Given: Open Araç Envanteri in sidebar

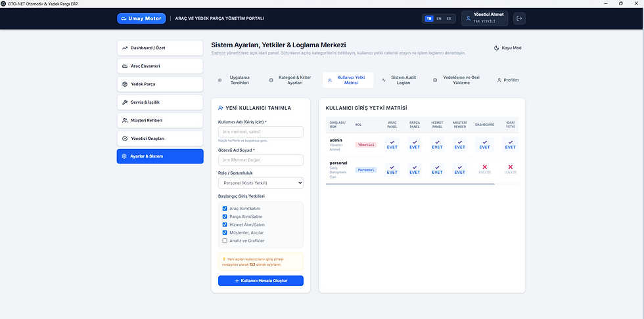Looking at the screenshot, I should coord(160,66).
